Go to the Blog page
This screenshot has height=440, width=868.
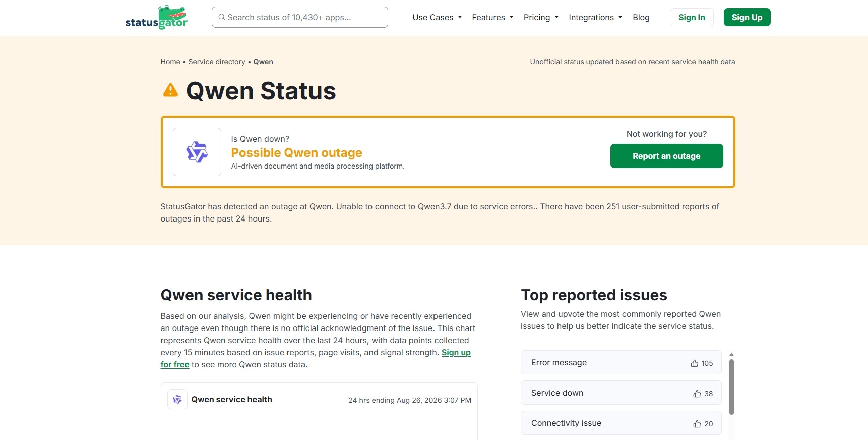tap(641, 17)
